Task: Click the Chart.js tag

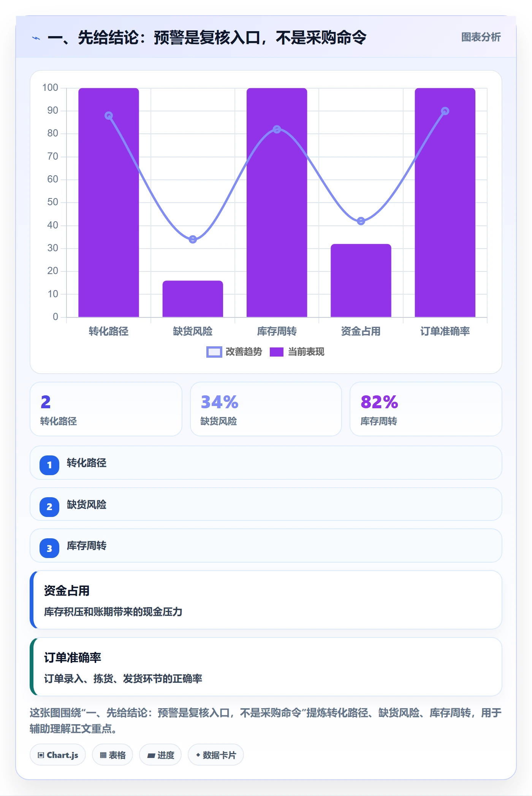Action: point(58,755)
